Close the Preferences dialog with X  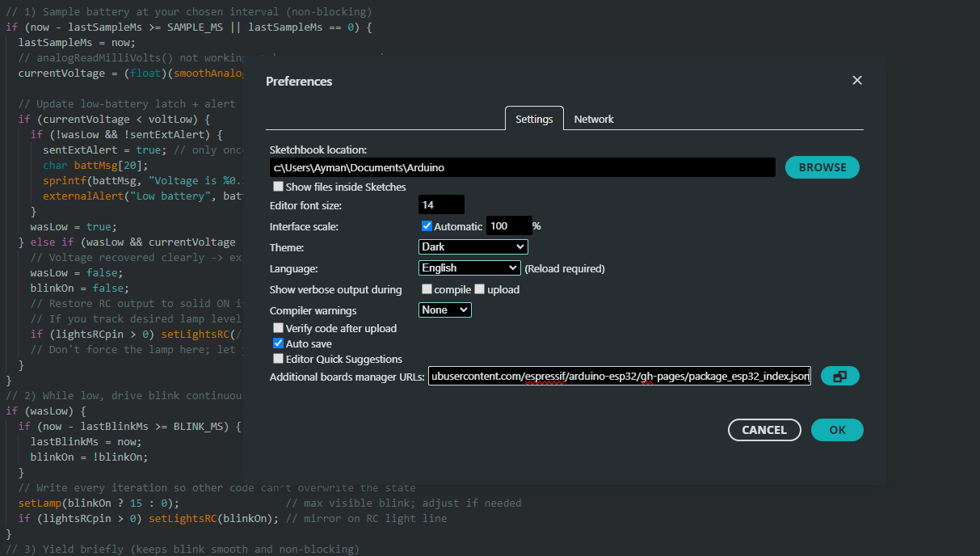point(857,80)
